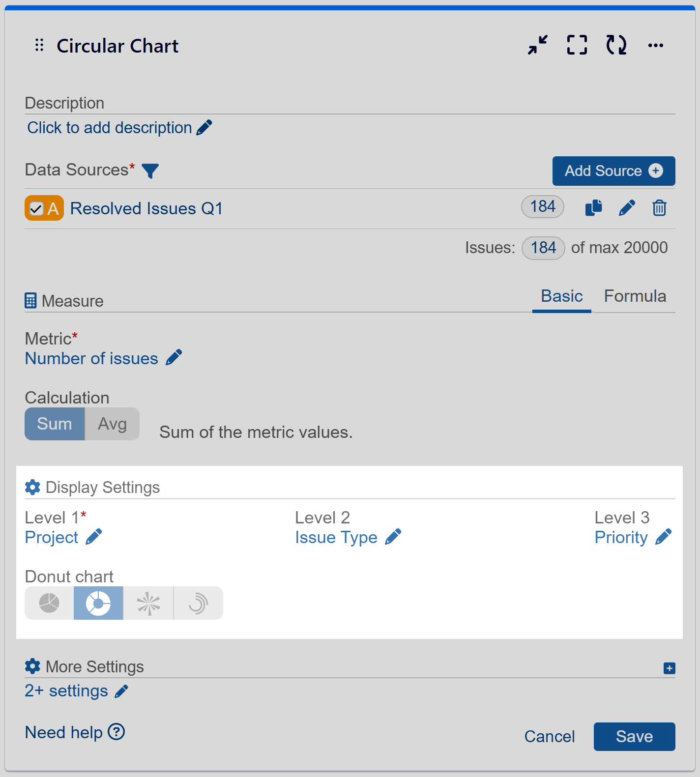Delete the Resolved Issues Q1 source

point(659,208)
